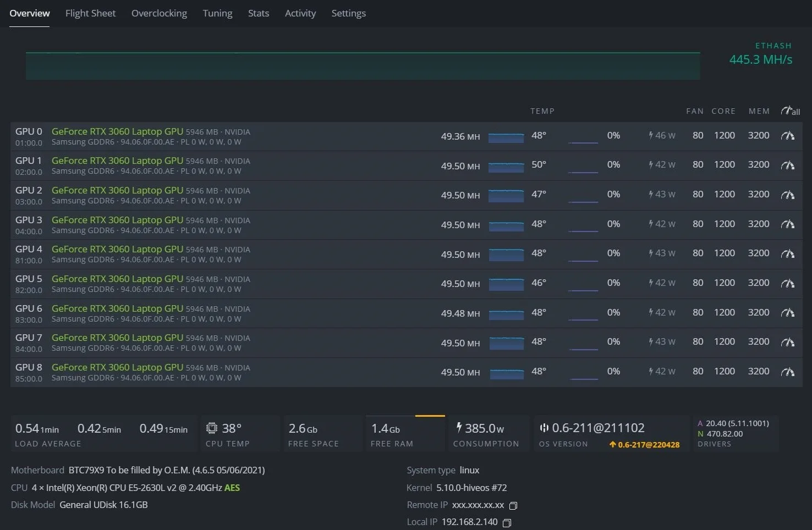Click the orange upgrade arrow icon
Screen dimensions: 812x530
612,445
